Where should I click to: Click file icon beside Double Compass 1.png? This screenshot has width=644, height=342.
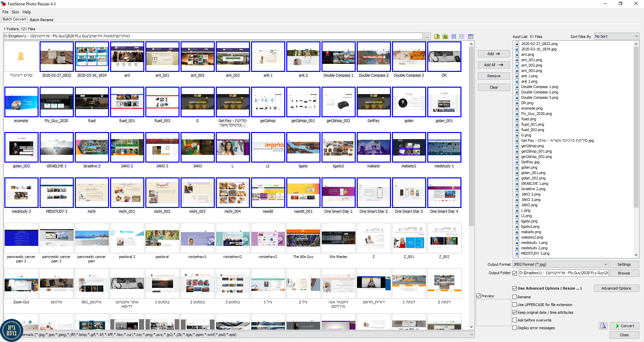point(517,87)
